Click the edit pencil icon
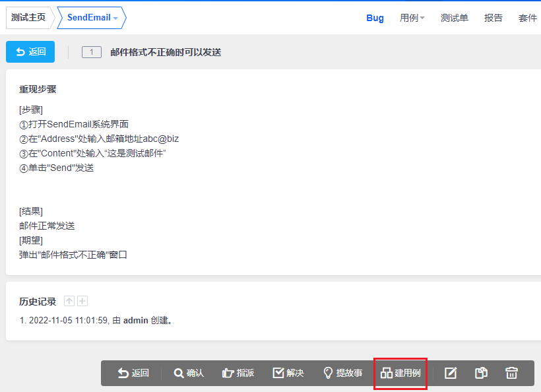Image resolution: width=541 pixels, height=392 pixels. (451, 373)
